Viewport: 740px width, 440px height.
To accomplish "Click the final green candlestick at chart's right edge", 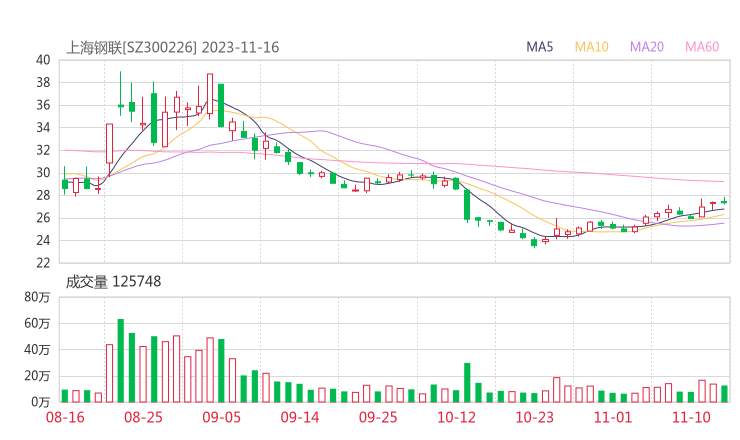I will [x=724, y=201].
